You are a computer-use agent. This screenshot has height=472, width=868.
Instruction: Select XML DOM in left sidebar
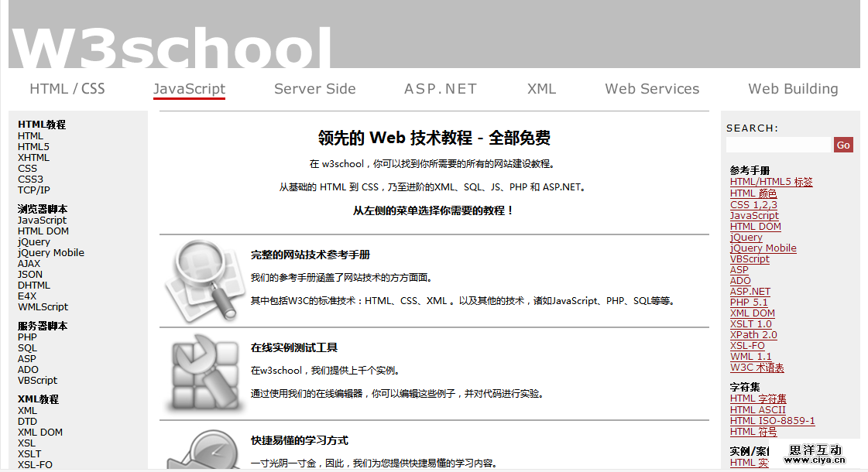[40, 433]
